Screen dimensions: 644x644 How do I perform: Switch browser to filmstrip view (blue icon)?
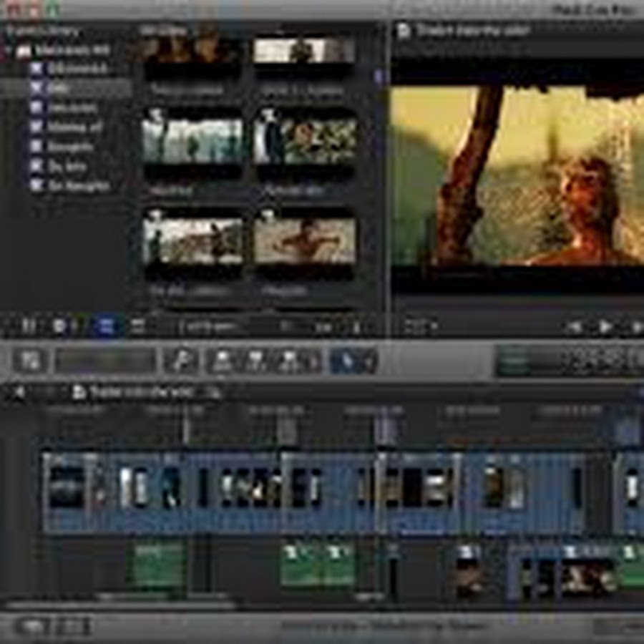[105, 326]
